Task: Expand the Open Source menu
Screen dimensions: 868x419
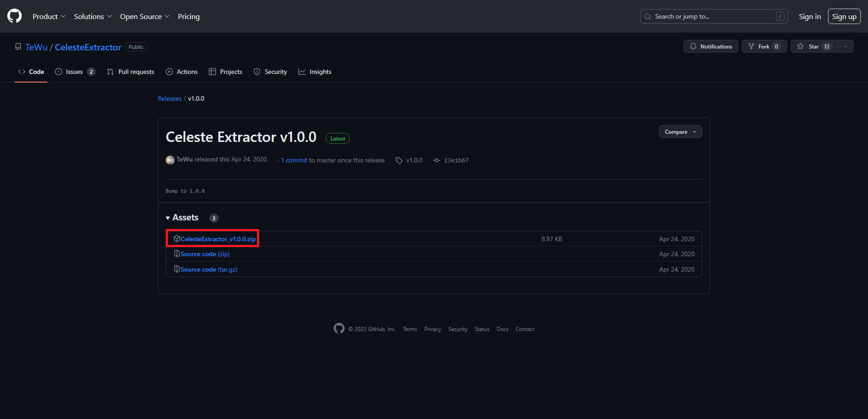Action: [145, 16]
